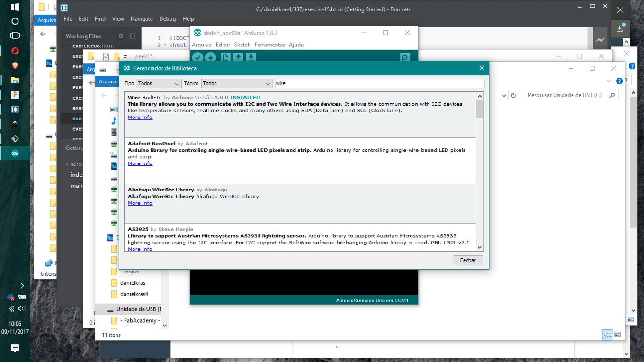Click the Wi-Fi network tray icon
This screenshot has height=362, width=644.
coord(11,308)
